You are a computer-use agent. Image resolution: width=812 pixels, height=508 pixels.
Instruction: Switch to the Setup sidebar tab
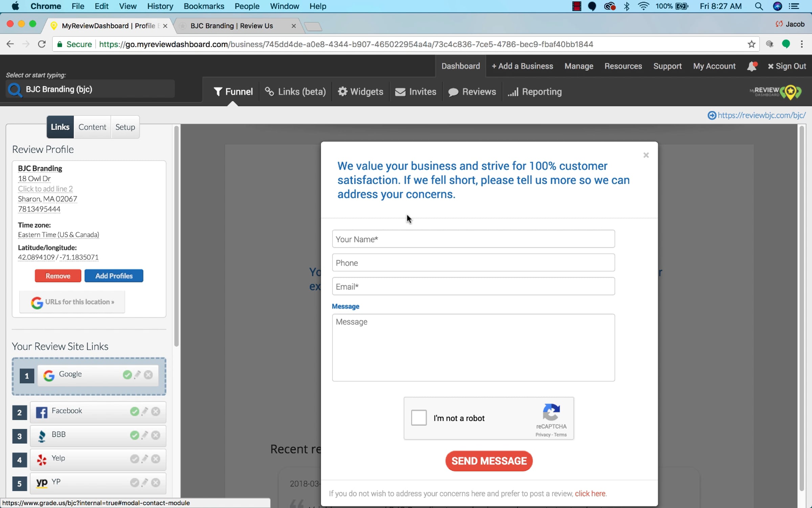click(125, 127)
